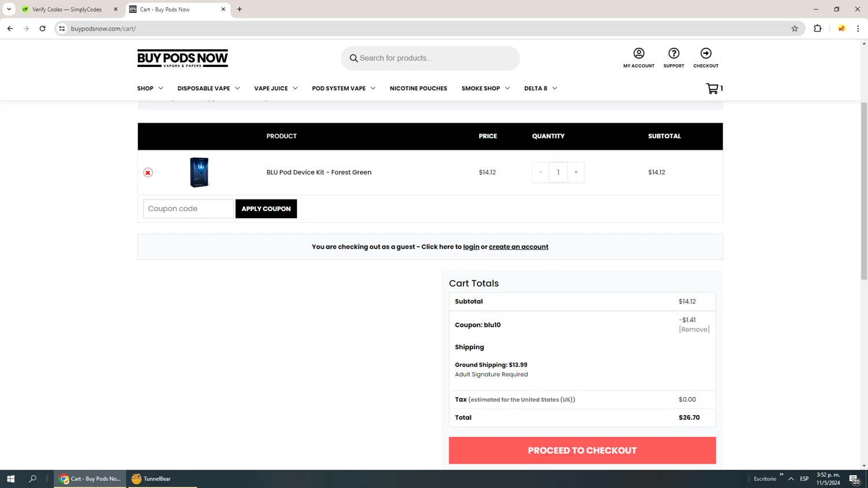This screenshot has width=868, height=488.
Task: Open Chrome menu with three dots
Action: coord(858,28)
